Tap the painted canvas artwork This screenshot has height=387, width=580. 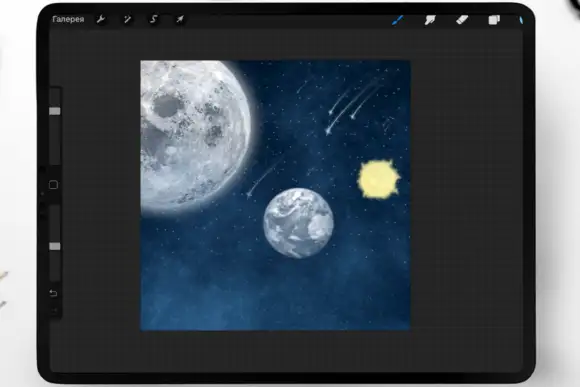[275, 195]
